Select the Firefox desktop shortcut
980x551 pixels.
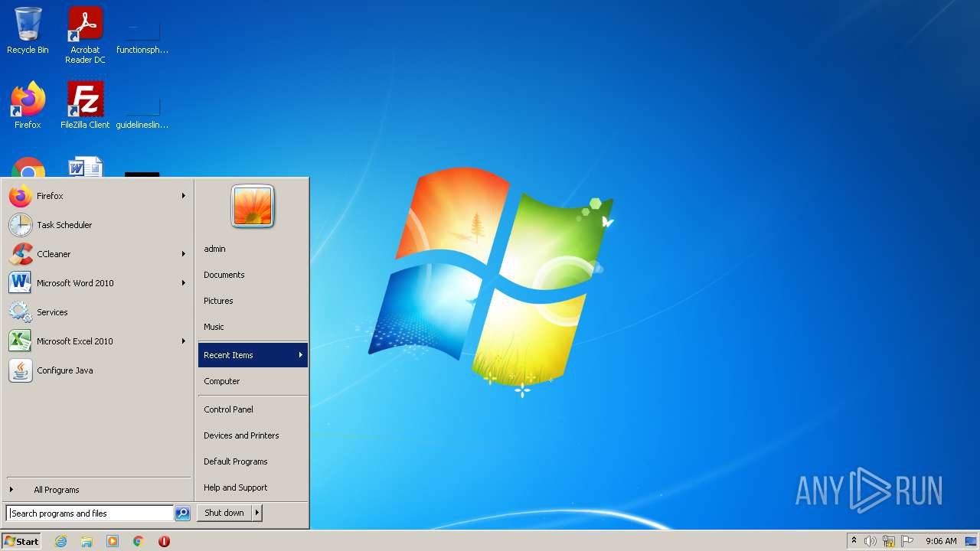pos(28,106)
